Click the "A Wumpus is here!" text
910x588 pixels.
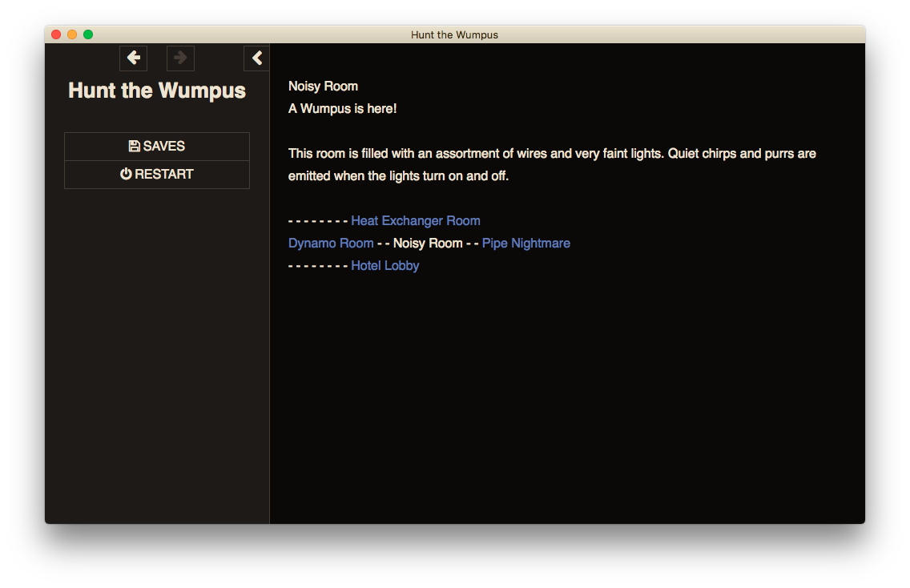pyautogui.click(x=342, y=109)
